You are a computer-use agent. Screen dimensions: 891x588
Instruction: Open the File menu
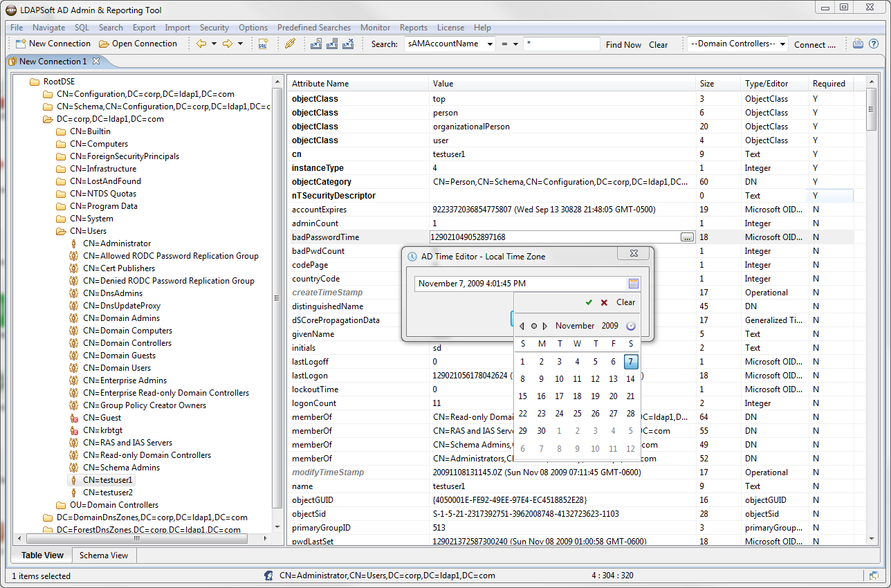(17, 28)
